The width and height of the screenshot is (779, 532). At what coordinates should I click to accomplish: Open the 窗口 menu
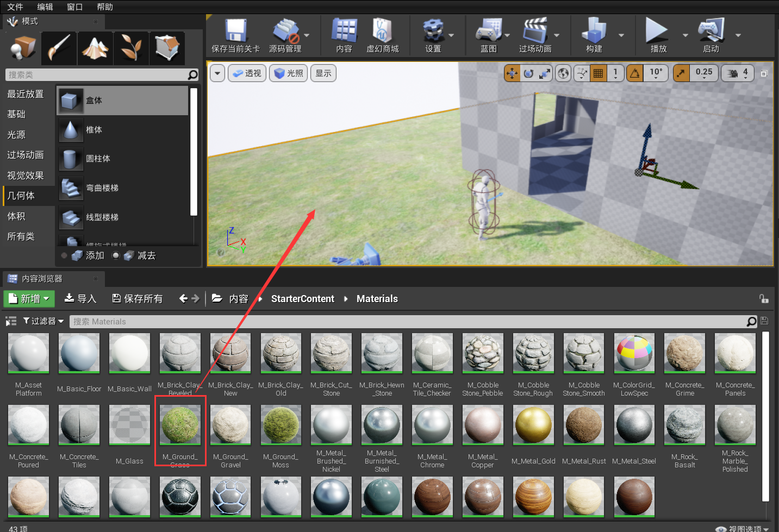click(75, 7)
